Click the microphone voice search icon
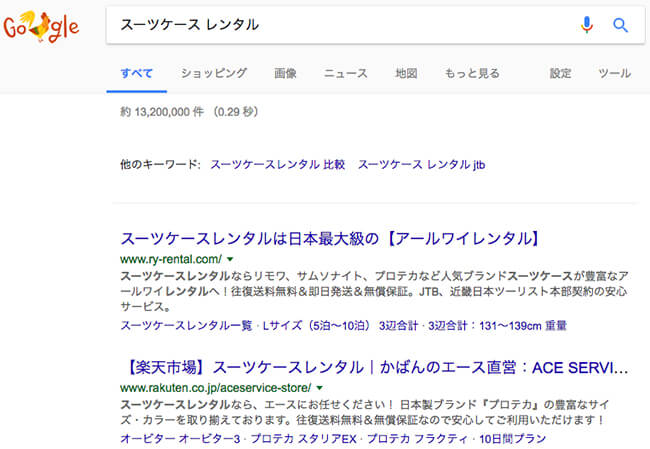The height and width of the screenshot is (449, 650). click(587, 25)
